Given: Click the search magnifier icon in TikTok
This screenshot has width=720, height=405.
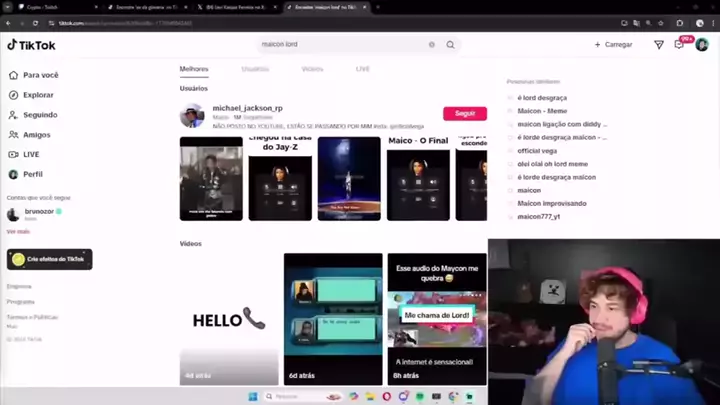Looking at the screenshot, I should (450, 45).
